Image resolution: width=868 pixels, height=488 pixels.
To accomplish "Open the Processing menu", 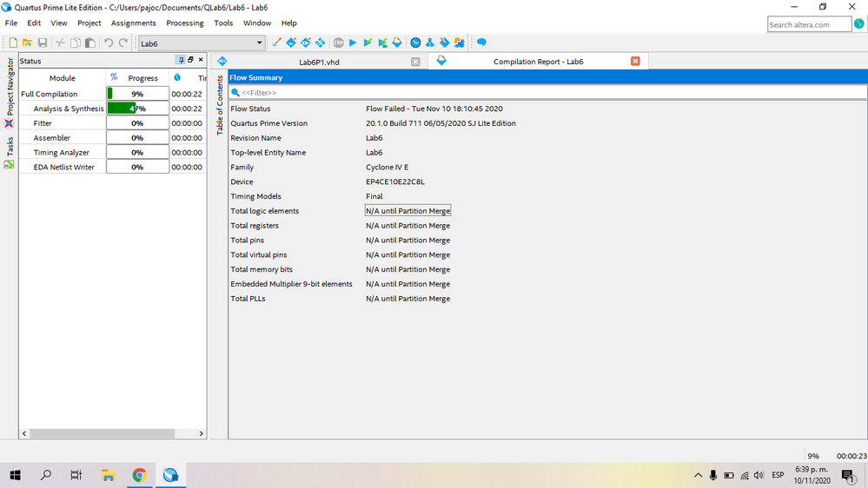I will click(x=184, y=23).
